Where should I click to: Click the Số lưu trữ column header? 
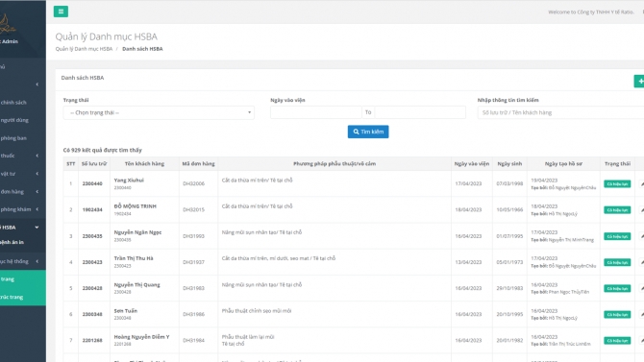tap(94, 164)
